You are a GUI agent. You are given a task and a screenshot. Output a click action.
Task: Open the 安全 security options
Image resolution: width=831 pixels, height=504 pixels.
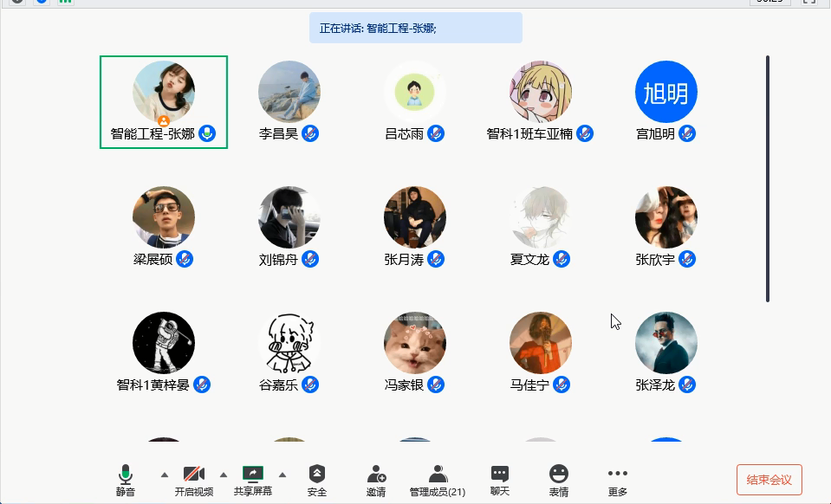click(x=317, y=481)
